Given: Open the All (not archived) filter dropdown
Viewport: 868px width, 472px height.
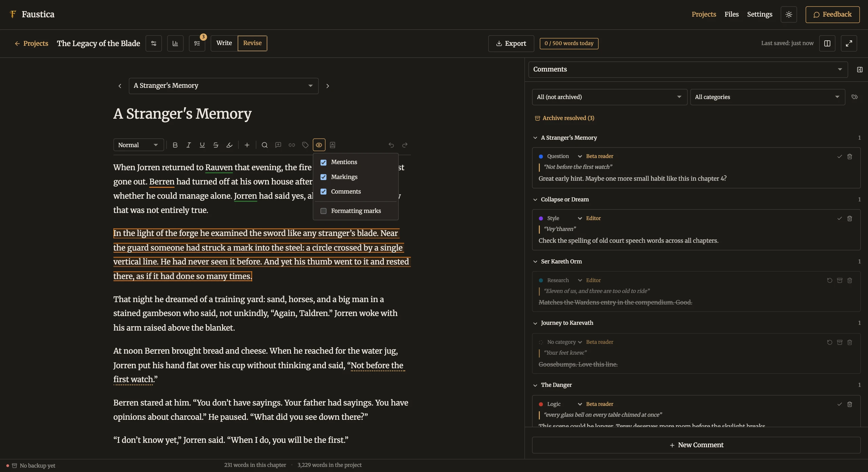Looking at the screenshot, I should 609,97.
